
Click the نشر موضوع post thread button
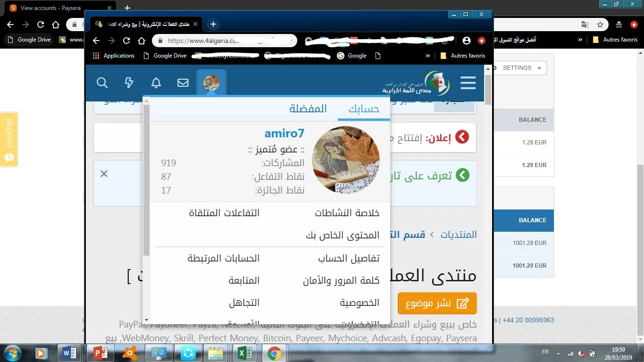pyautogui.click(x=437, y=303)
